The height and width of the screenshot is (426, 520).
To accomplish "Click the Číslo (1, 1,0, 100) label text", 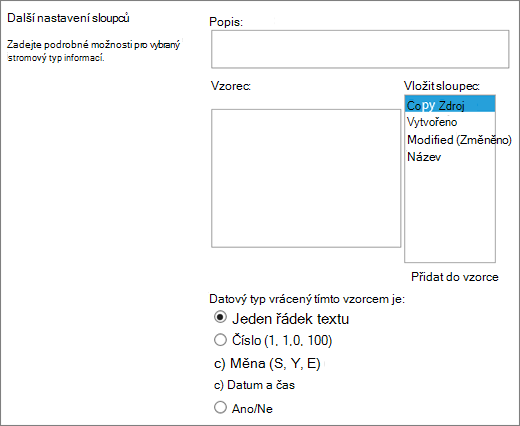I will [x=282, y=340].
